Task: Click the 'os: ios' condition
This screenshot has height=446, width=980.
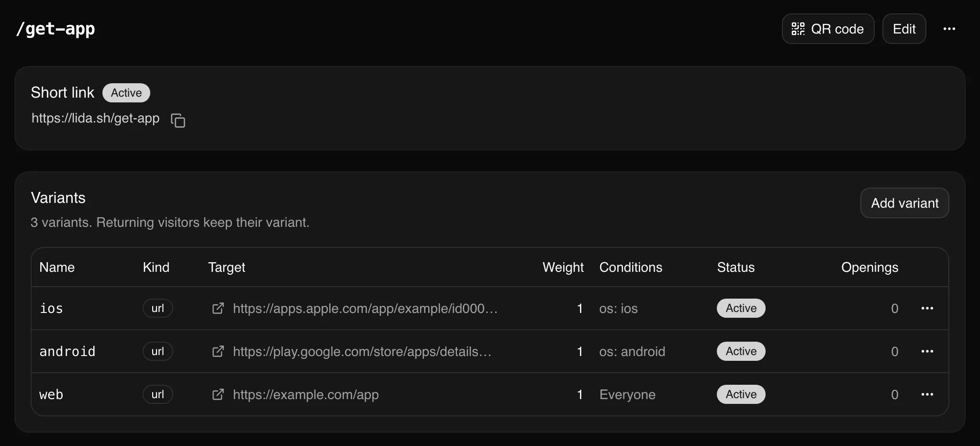Action: coord(618,309)
